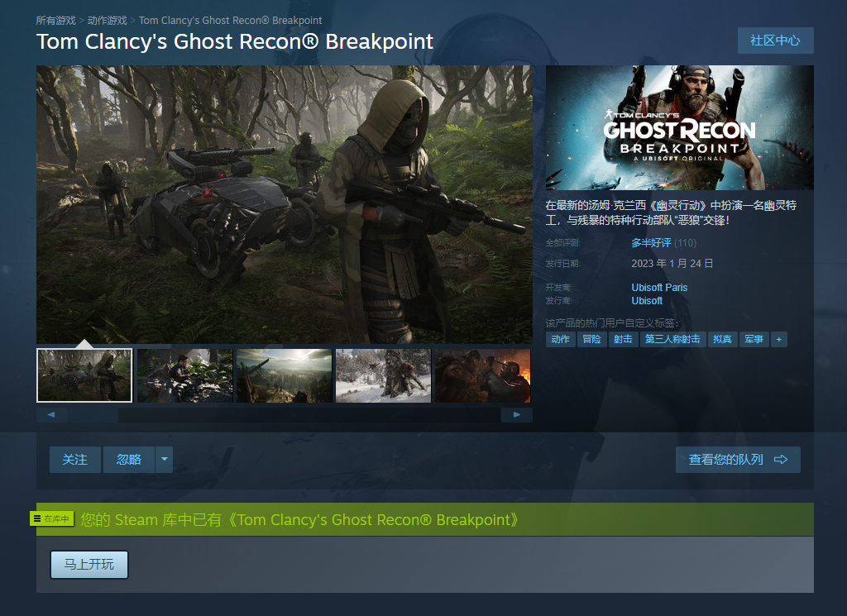Click the library ownership message 您的 Steam 库中已有
Viewport: 847px width, 616px height.
[x=299, y=520]
